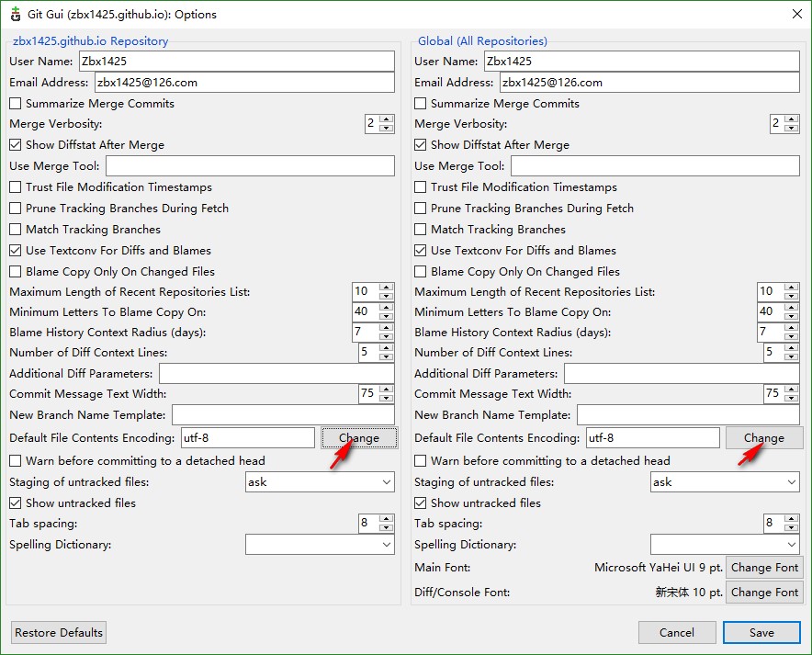Click Change encoding button in repository panel

click(359, 438)
